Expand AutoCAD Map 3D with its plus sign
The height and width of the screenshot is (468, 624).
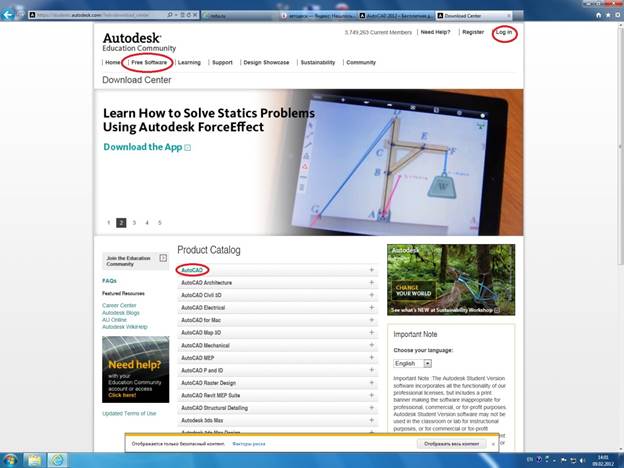(x=371, y=332)
